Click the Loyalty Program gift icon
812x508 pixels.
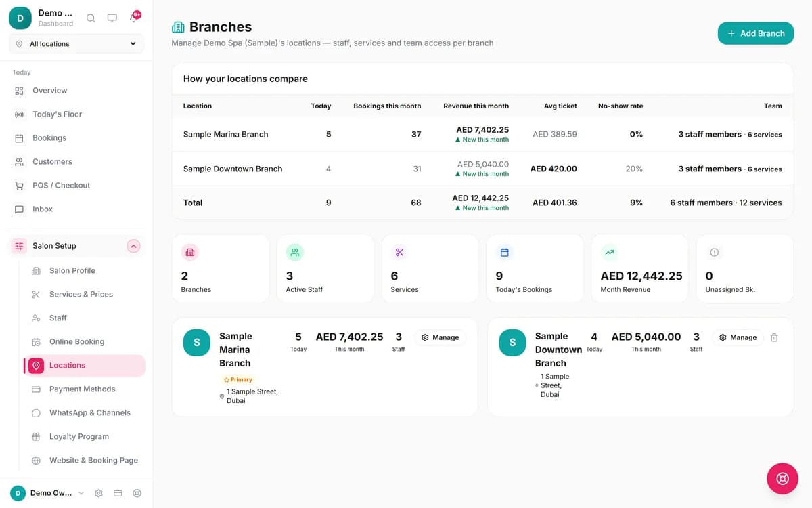(36, 437)
